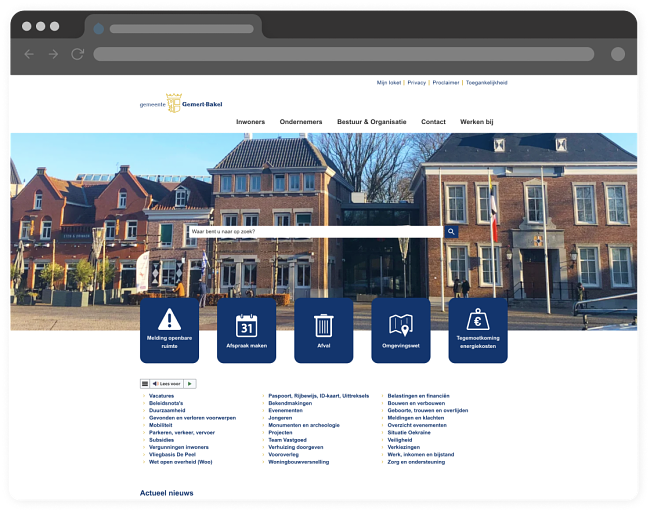This screenshot has height=512, width=650.
Task: Open Belastingen en financiën link
Action: (x=418, y=396)
